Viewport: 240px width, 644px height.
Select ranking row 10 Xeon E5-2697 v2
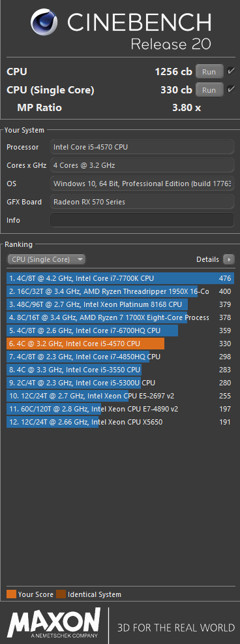coord(120,396)
